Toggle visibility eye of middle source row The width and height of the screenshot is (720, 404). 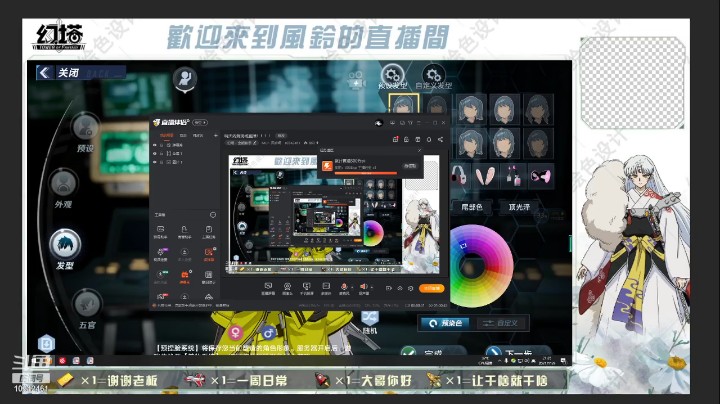tap(155, 153)
